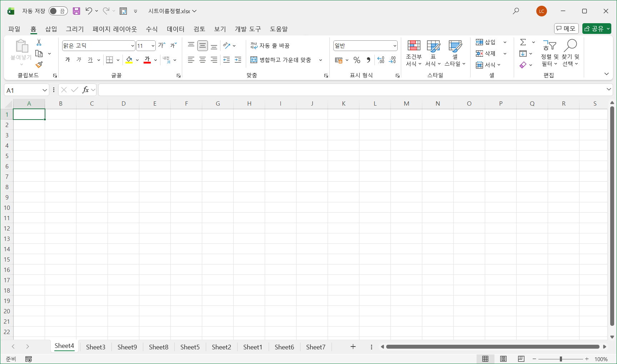
Task: Decrease font size with the smaller 가 icon
Action: coord(173,45)
